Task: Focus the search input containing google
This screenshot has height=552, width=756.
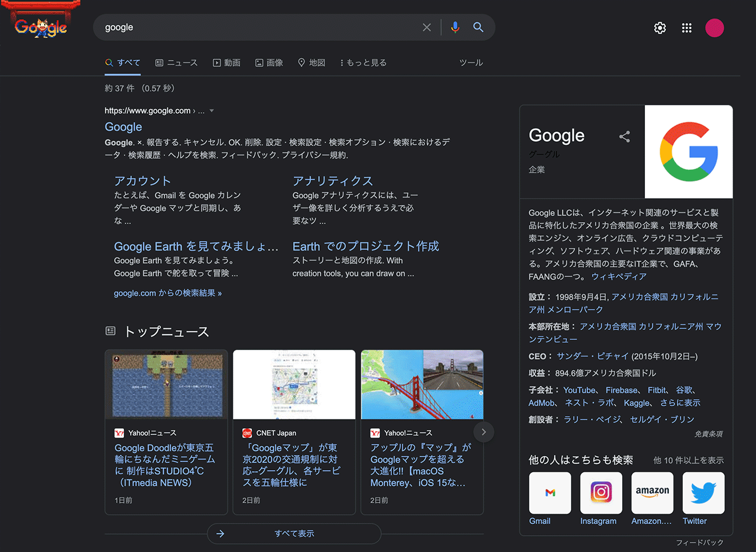Action: point(259,27)
